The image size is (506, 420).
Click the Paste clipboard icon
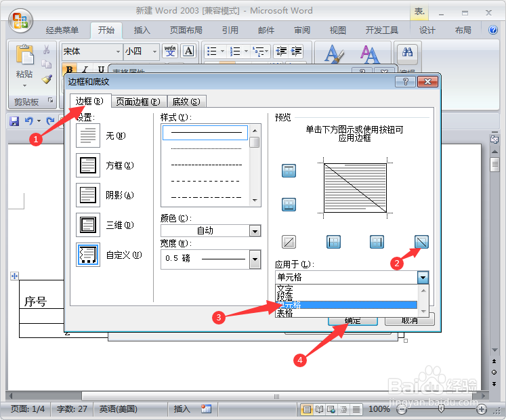(24, 55)
